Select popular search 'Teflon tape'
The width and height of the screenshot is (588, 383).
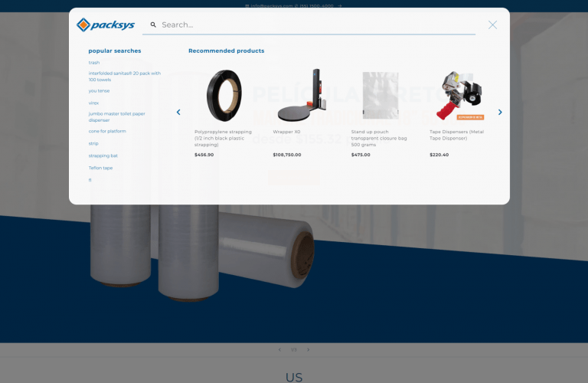pos(100,168)
